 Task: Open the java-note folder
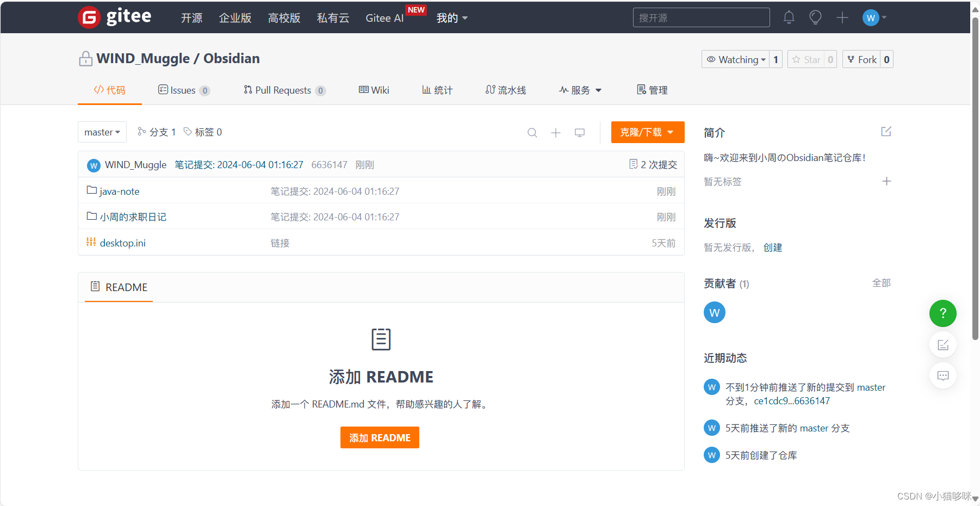pyautogui.click(x=119, y=191)
